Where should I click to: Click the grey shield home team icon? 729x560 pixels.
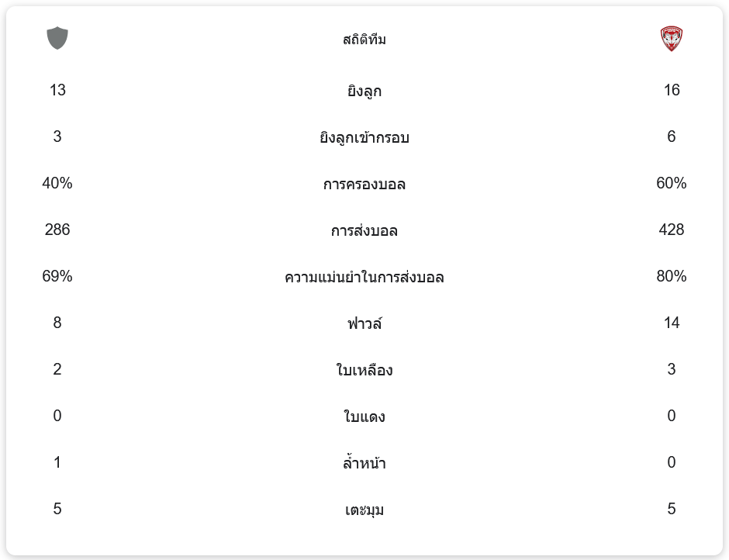pos(57,38)
